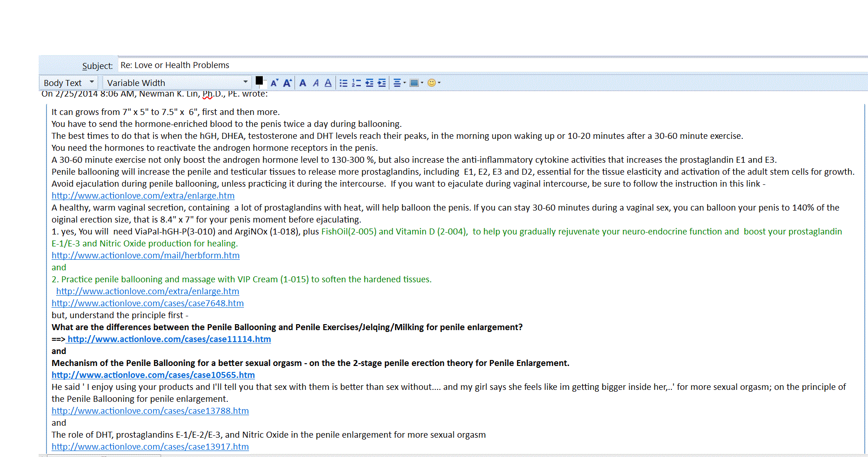Viewport: 868px width, 457px height.
Task: Open the case13917.htm link
Action: [x=150, y=446]
